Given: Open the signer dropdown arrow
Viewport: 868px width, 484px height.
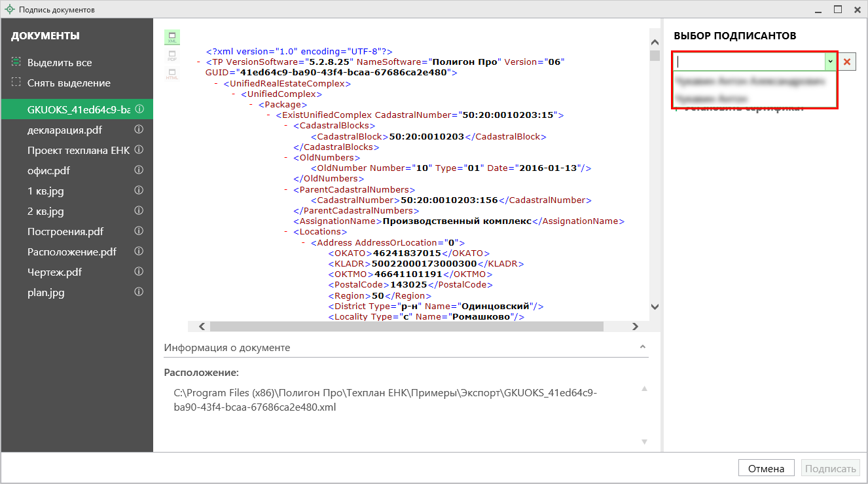Looking at the screenshot, I should [x=830, y=62].
